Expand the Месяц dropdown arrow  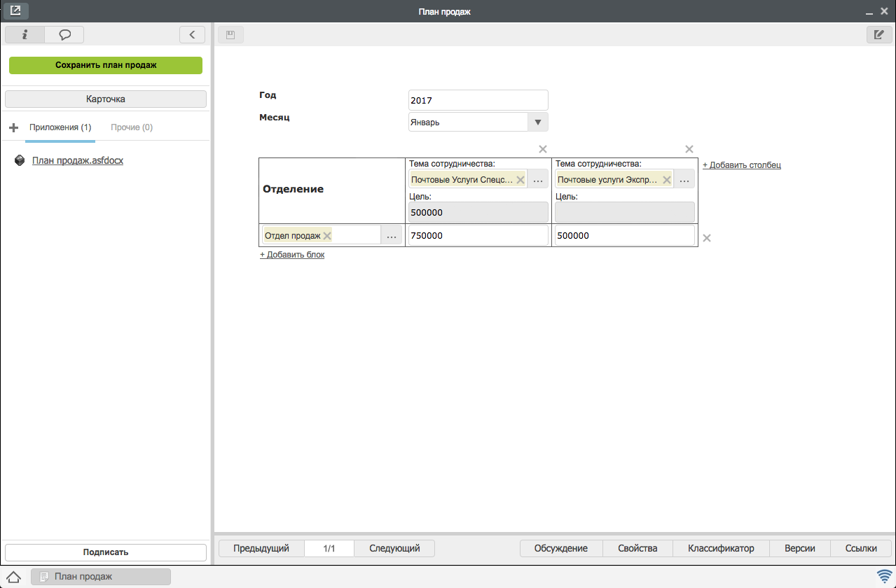point(538,122)
